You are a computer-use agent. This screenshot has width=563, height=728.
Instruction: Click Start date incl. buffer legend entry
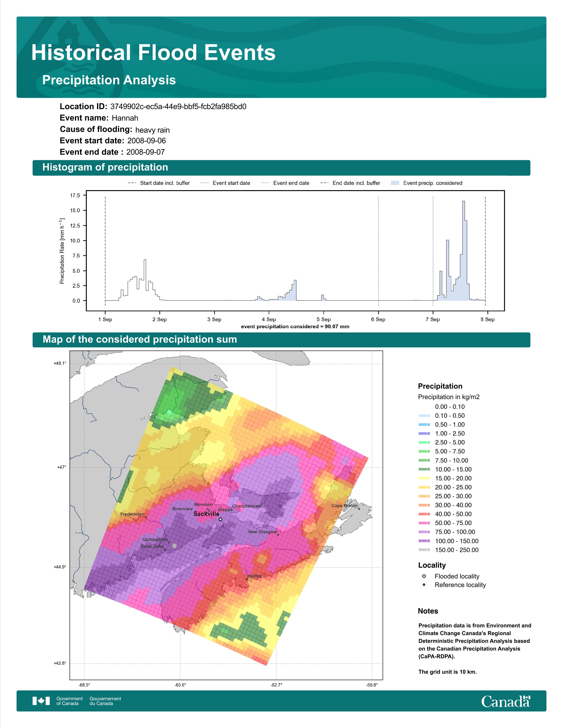point(159,183)
